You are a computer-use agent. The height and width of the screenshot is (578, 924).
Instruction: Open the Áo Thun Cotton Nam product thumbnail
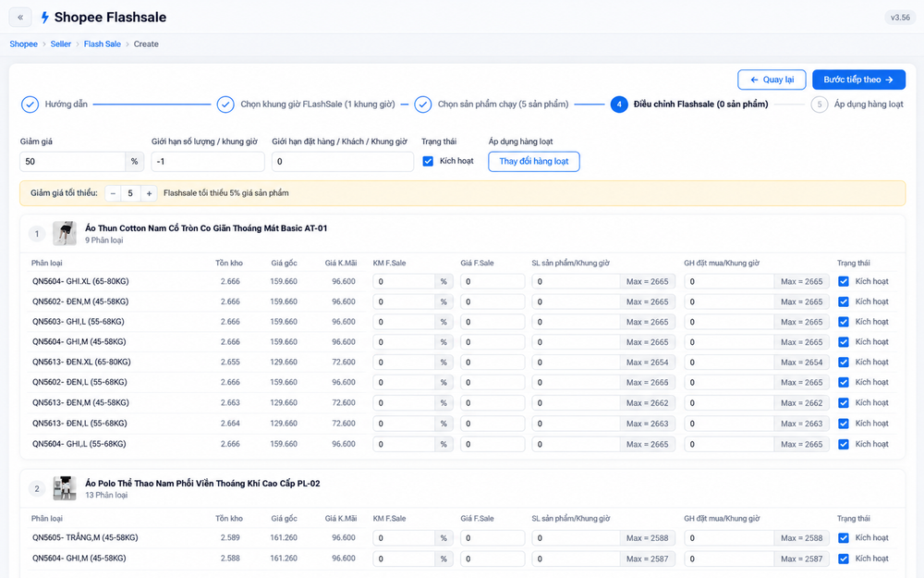(x=65, y=234)
